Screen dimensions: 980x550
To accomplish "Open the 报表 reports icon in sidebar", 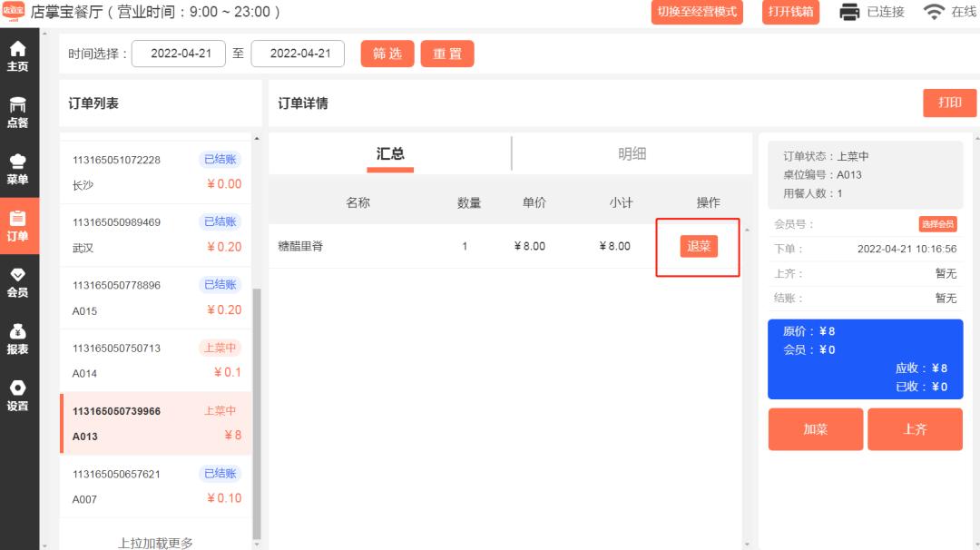I will (x=18, y=339).
